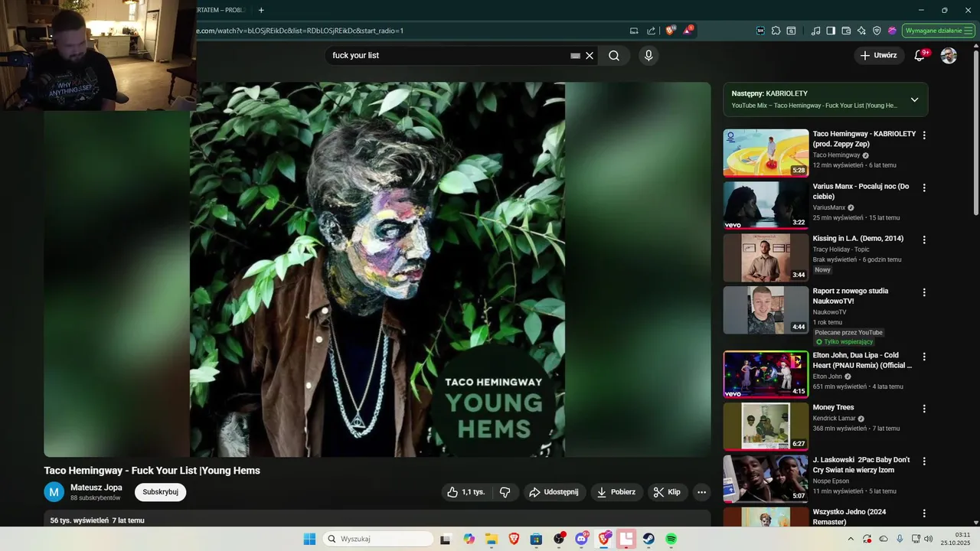Open YouTube notifications bell
This screenshot has width=980, height=551.
920,55
